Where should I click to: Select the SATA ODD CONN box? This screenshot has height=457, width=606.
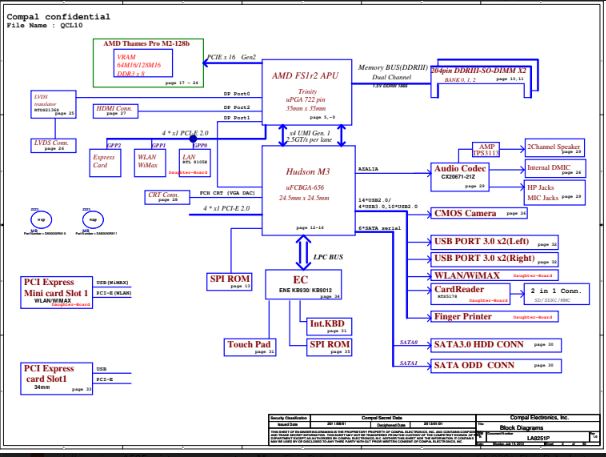[496, 366]
